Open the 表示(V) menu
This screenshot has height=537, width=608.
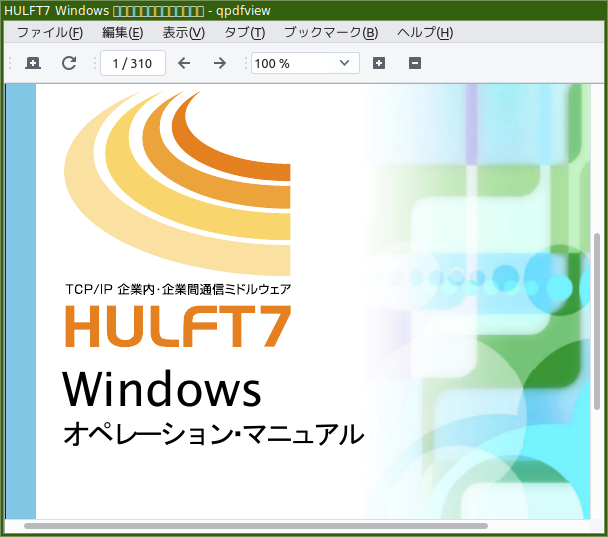183,33
